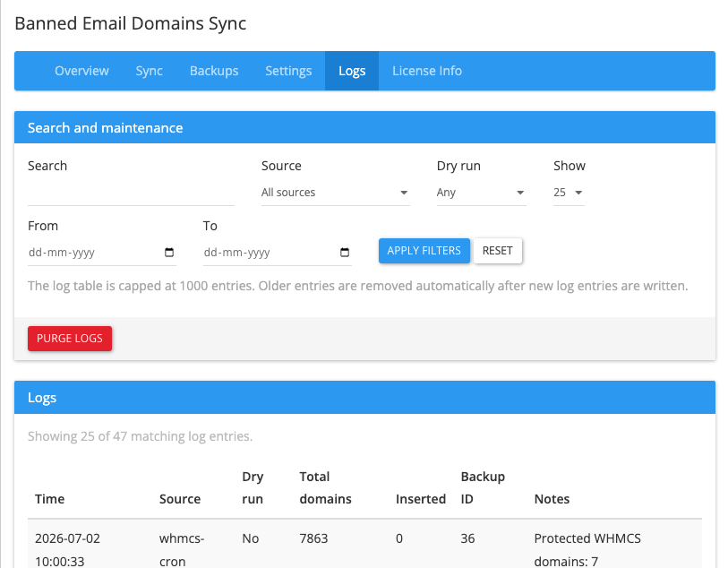Open the Show dropdown set to 25
This screenshot has width=728, height=568.
569,193
